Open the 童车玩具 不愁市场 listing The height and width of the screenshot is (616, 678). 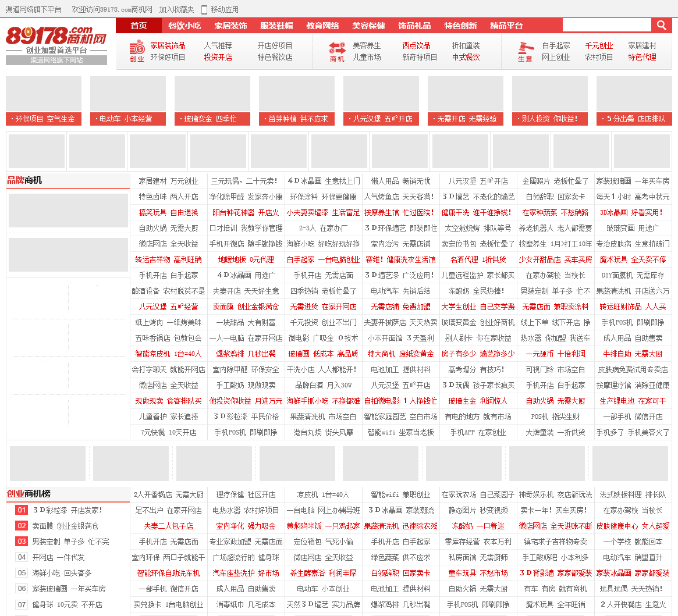pos(478,573)
